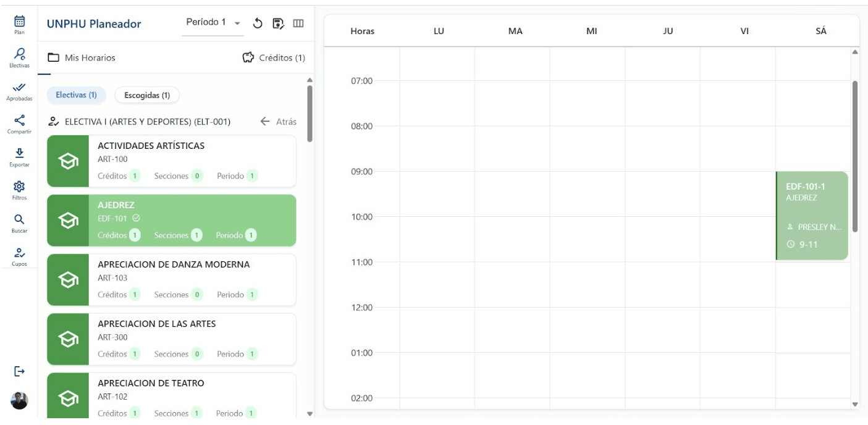The height and width of the screenshot is (425, 868).
Task: Open the user profile avatar
Action: [19, 401]
